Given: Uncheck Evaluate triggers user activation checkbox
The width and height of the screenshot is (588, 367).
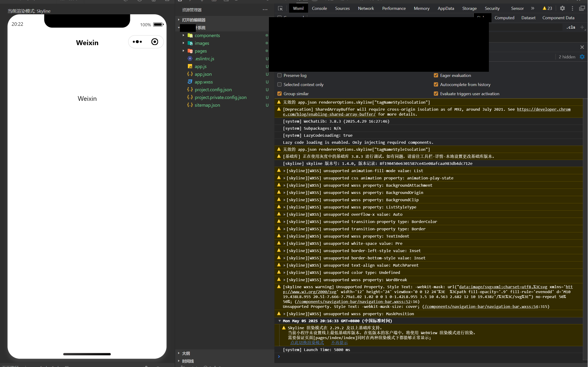Looking at the screenshot, I should (436, 94).
